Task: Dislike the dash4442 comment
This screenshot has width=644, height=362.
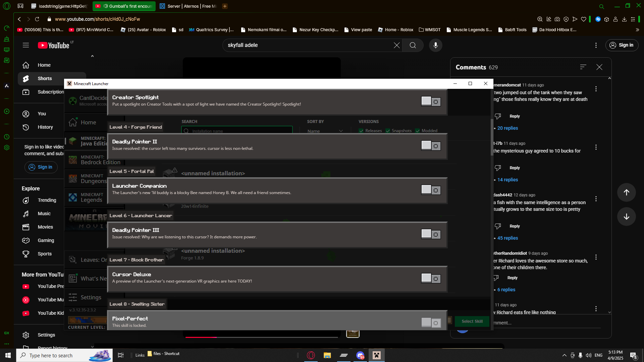Action: (498, 226)
